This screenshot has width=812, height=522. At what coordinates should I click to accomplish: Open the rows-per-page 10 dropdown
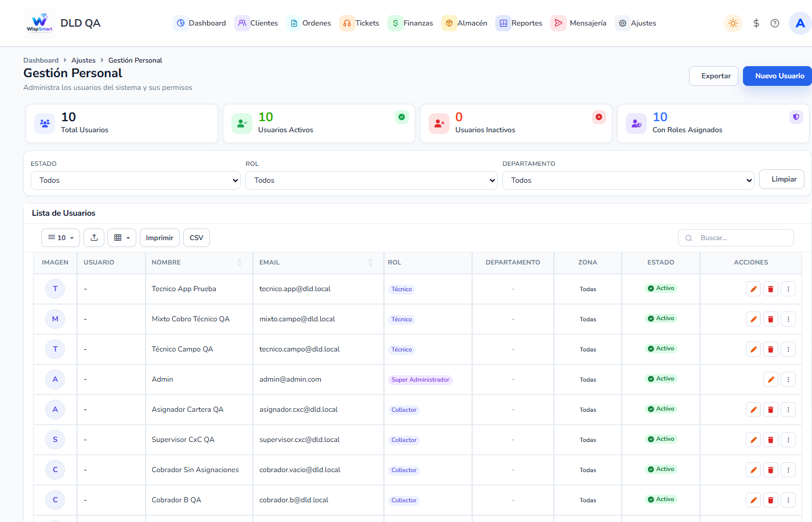(60, 238)
